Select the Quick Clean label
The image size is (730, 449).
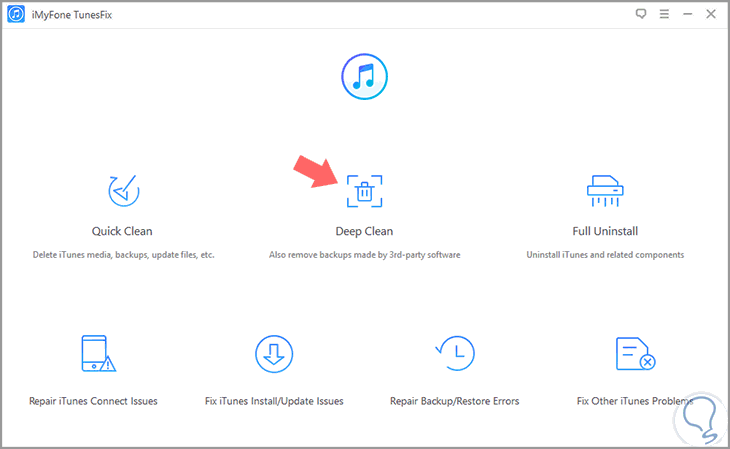pos(122,231)
